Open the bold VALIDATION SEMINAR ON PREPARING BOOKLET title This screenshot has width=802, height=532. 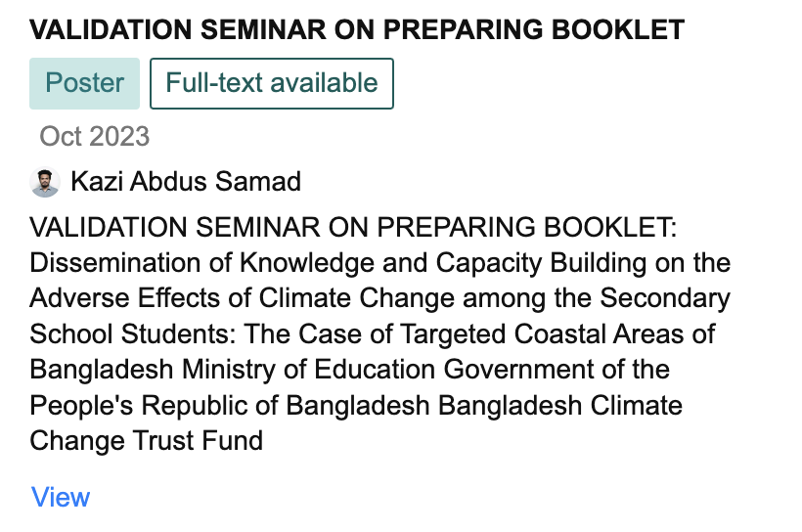[x=357, y=29]
